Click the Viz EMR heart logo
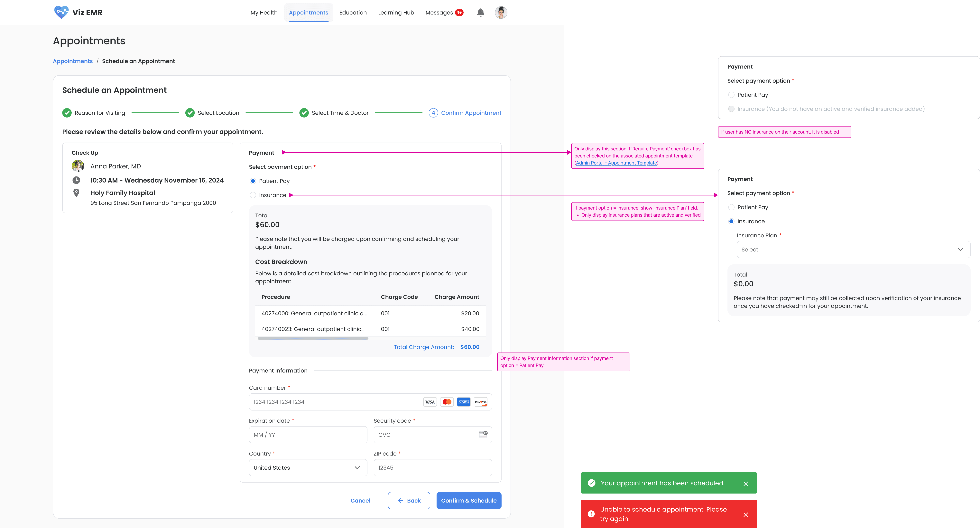Screen dimensions: 980x528 (x=61, y=12)
